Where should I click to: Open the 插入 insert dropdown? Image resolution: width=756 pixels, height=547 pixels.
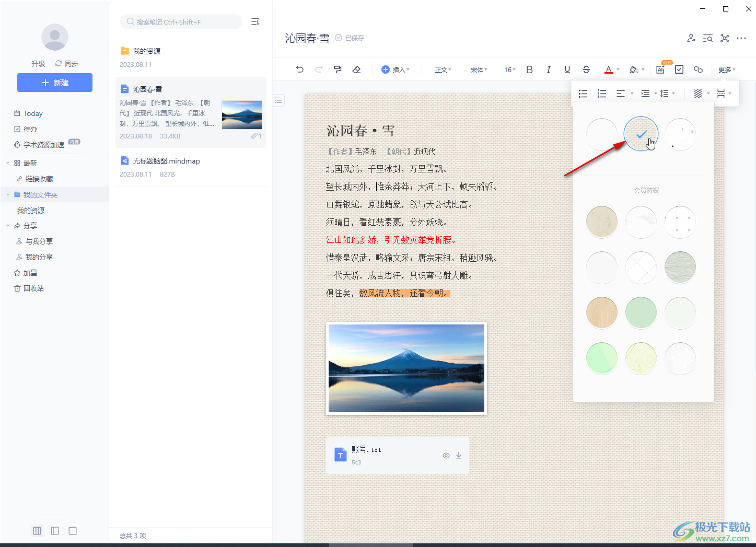(x=396, y=69)
